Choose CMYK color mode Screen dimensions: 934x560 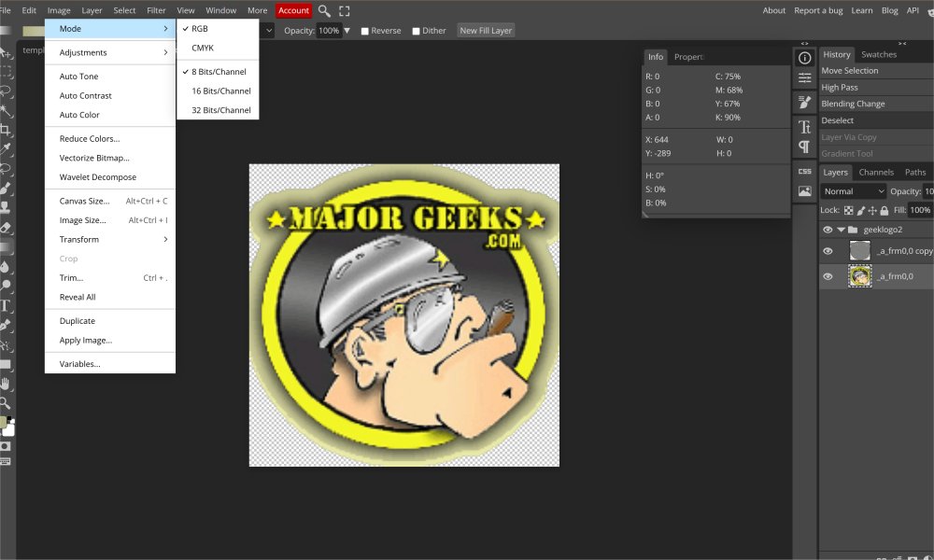tap(201, 48)
